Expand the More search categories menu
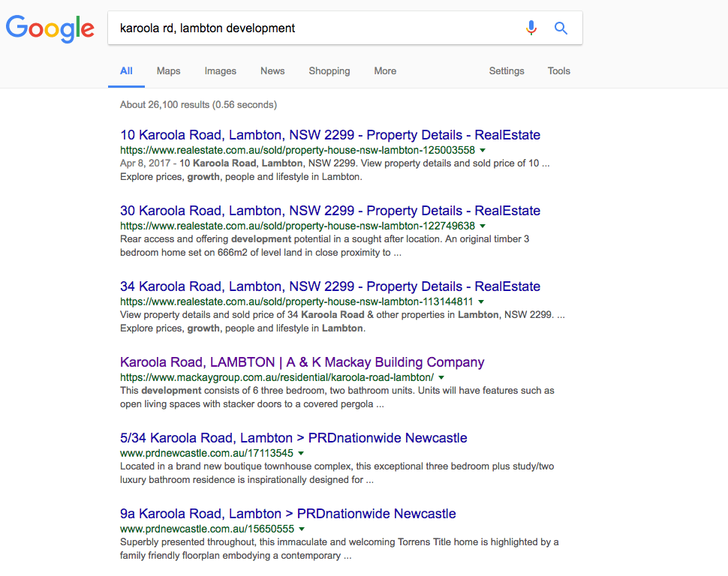 click(385, 71)
